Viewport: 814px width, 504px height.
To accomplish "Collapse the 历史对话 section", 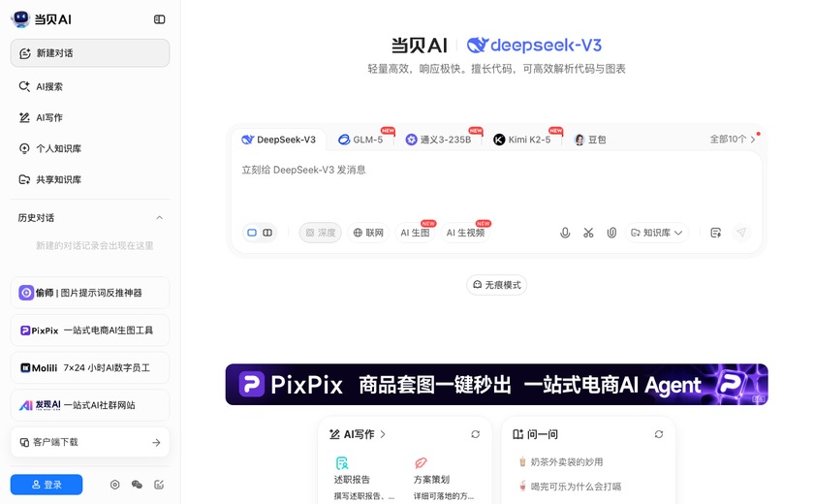I will (159, 218).
